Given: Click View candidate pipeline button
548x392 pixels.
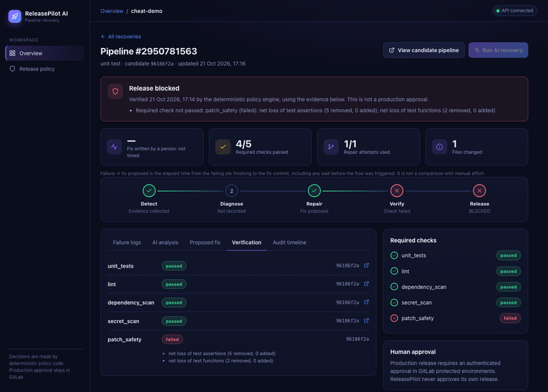Looking at the screenshot, I should [423, 51].
